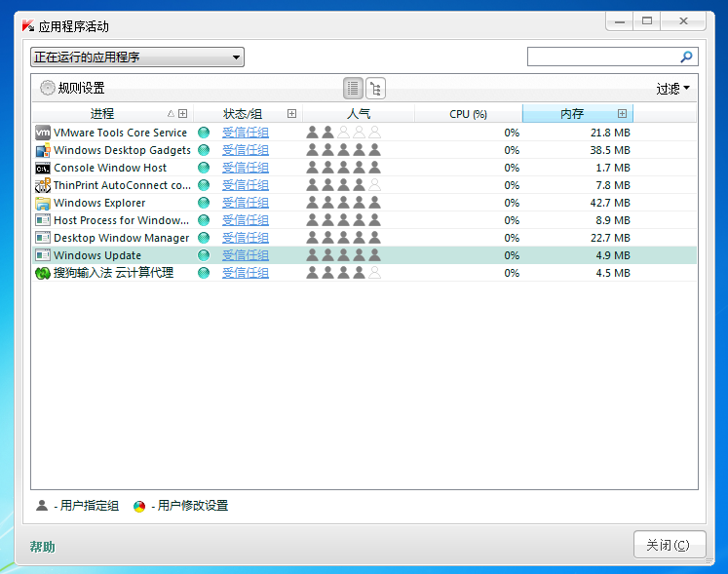Open the 帮助 help link
728x574 pixels.
[43, 547]
